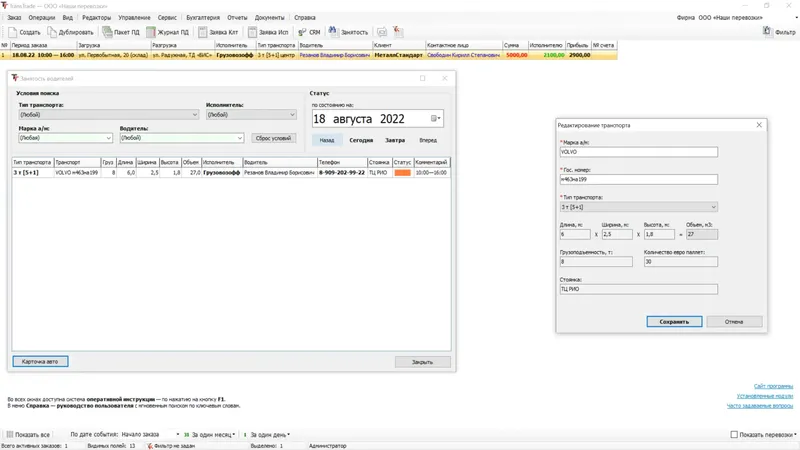Click the Карточка авто button
This screenshot has height=450, width=800.
click(40, 362)
